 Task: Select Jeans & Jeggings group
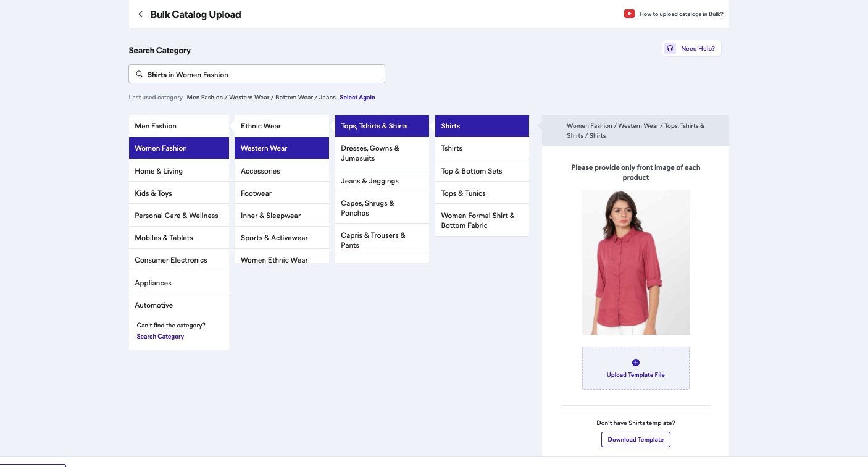click(x=382, y=181)
